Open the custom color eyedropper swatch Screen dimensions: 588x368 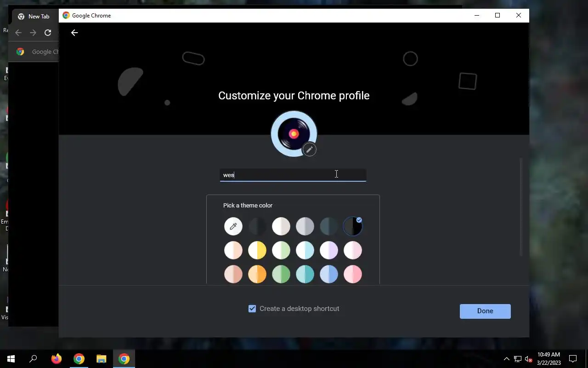tap(233, 226)
